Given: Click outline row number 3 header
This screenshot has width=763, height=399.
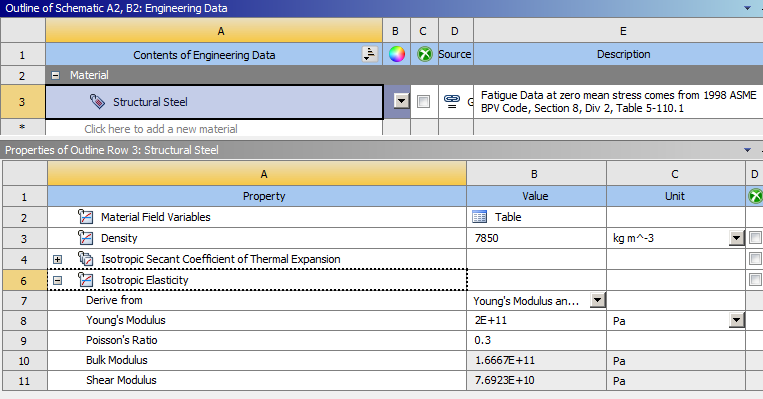Looking at the screenshot, I should [22, 102].
